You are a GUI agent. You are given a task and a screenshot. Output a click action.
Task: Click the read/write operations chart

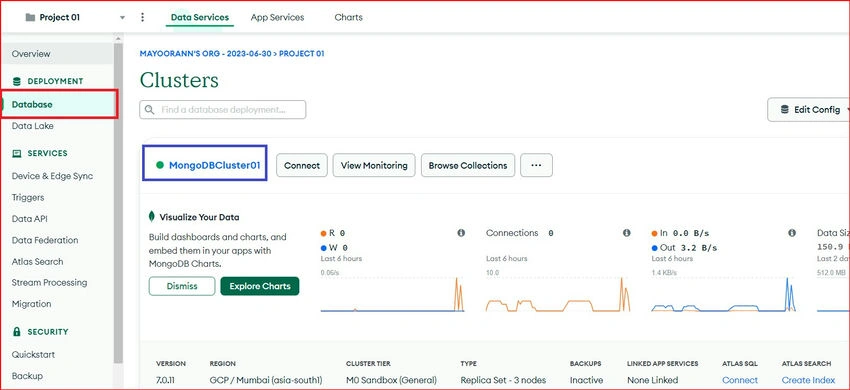[x=392, y=294]
